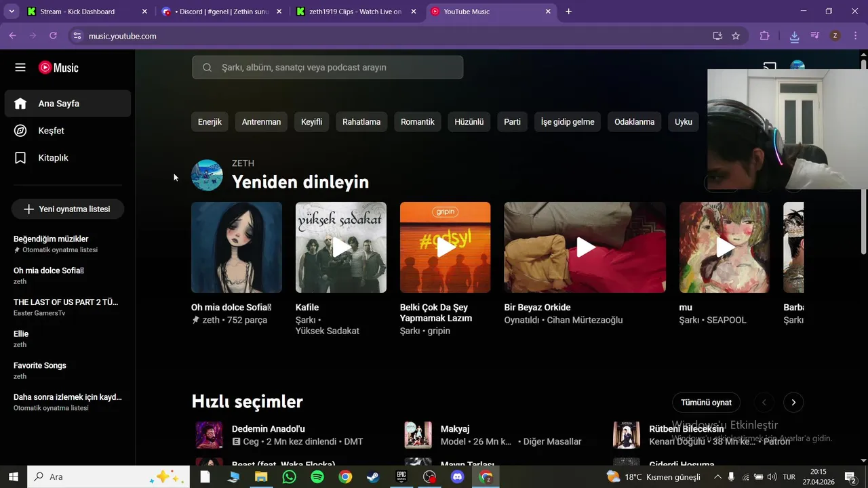Select the İşe gidip gelme chip
This screenshot has width=868, height=488.
click(568, 122)
